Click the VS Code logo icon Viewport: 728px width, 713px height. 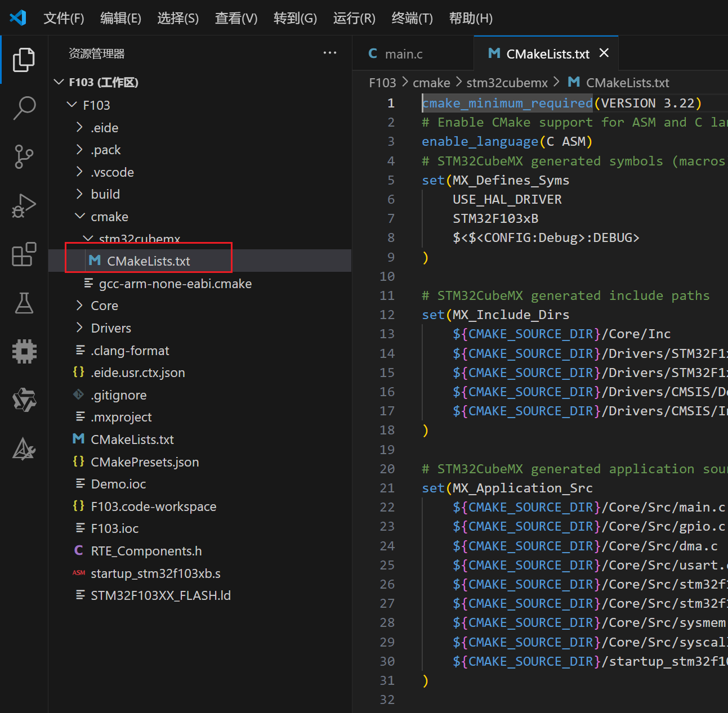pos(18,17)
